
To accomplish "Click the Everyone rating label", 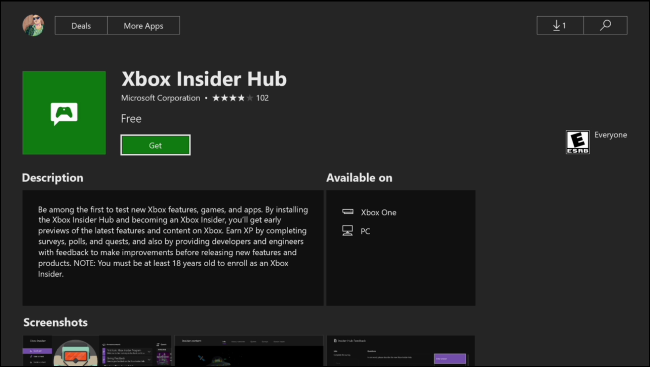I will [x=610, y=135].
